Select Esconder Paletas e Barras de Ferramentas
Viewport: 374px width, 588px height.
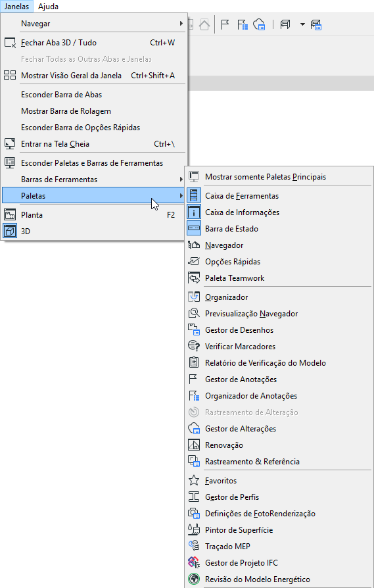tap(94, 163)
